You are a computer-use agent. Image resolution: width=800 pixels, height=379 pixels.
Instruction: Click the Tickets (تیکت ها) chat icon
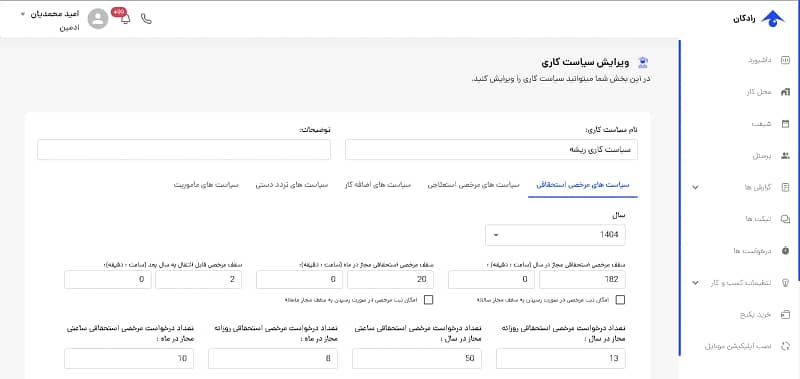pos(785,219)
